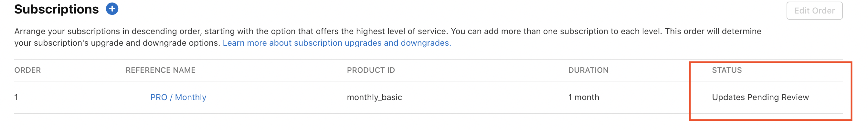Click order number 1 in the table
This screenshot has height=130, width=868.
tap(16, 97)
